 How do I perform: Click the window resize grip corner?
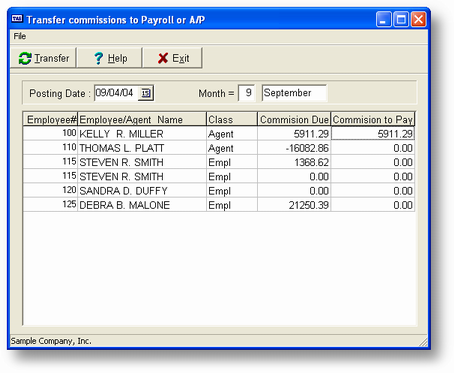(x=423, y=342)
